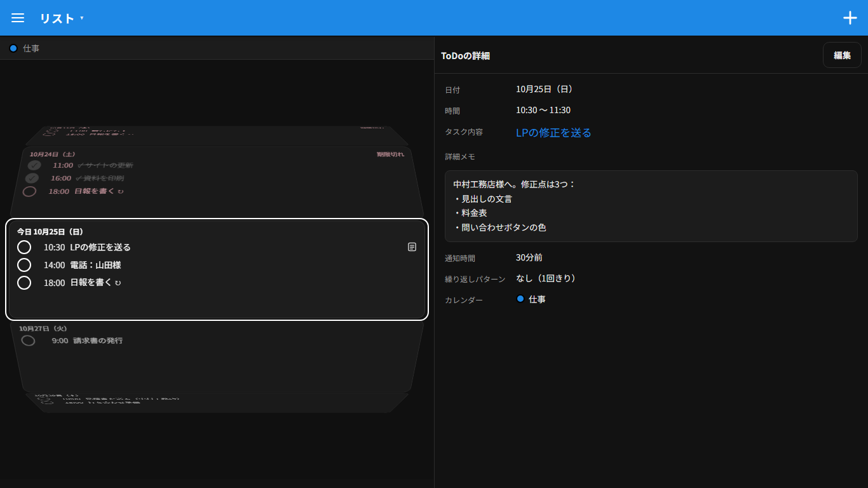
Task: Click the 仕事 color dot in calendar row
Action: (x=520, y=299)
